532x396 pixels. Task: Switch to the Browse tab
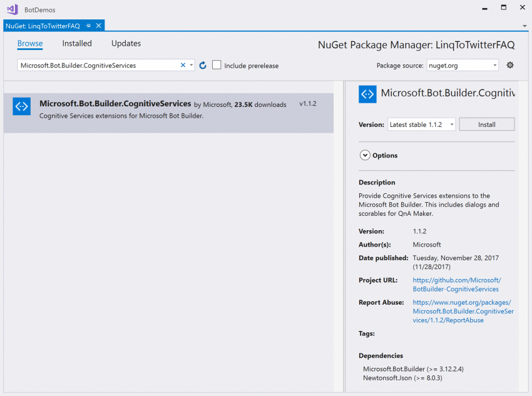[30, 43]
